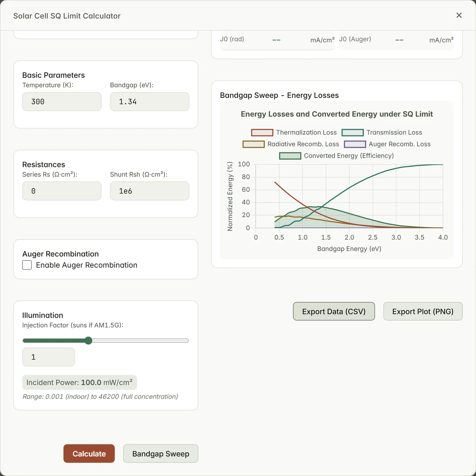The image size is (476, 476).
Task: Focus the Series Rs input field
Action: 62,191
